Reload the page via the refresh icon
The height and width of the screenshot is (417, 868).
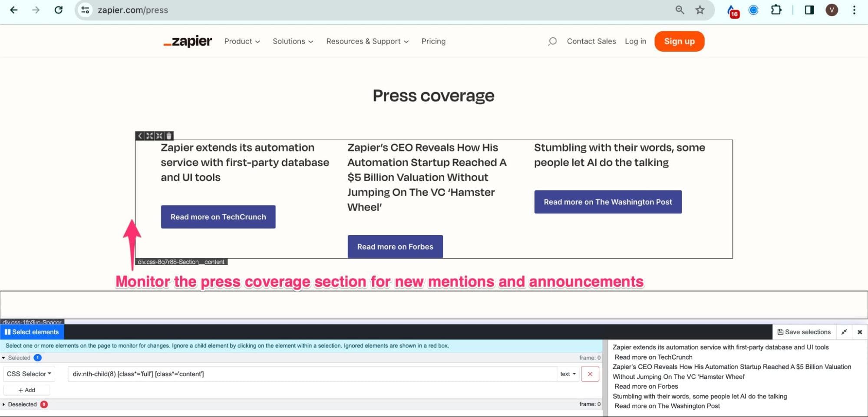point(59,10)
